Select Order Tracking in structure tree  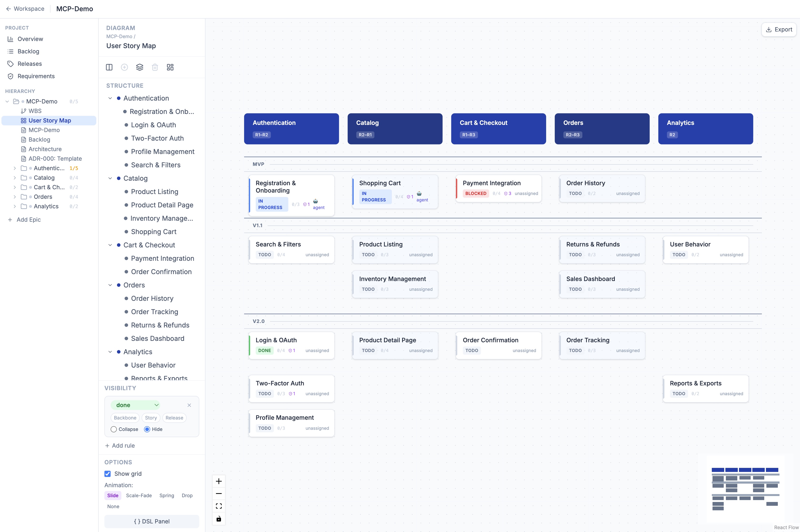coord(154,312)
